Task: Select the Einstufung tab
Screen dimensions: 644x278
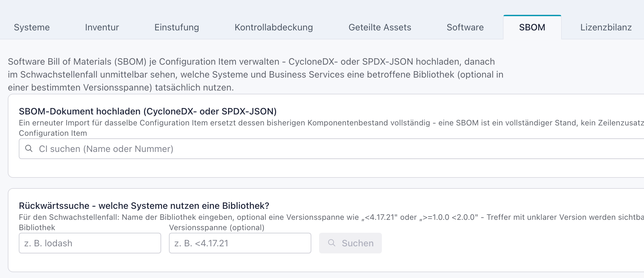Action: (177, 27)
